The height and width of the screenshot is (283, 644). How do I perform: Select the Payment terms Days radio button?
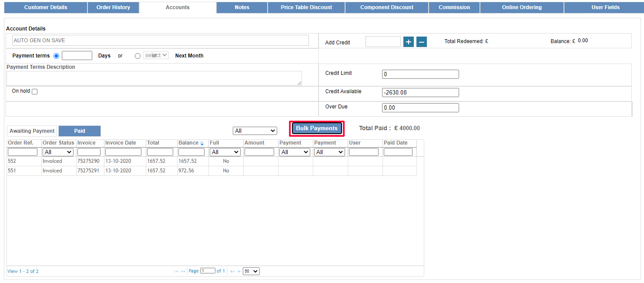click(x=56, y=56)
